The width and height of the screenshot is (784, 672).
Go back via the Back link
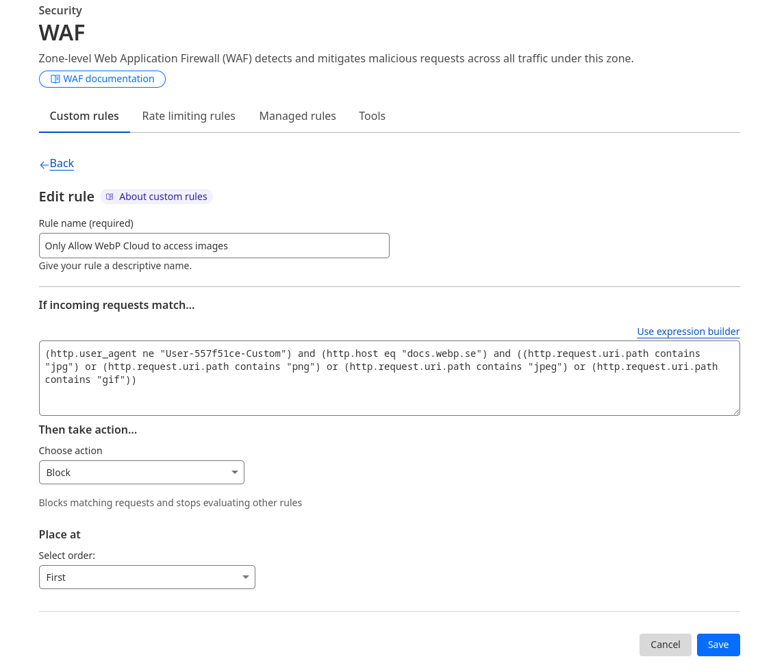[62, 164]
